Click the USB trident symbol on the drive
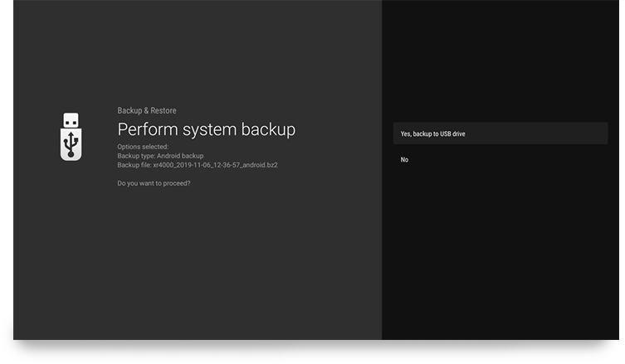This screenshot has height=364, width=625. click(x=71, y=144)
